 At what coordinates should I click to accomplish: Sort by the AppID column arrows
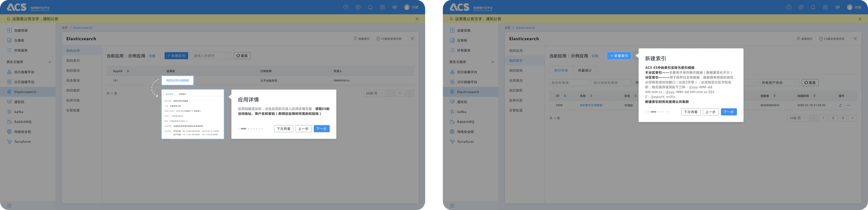click(x=128, y=71)
